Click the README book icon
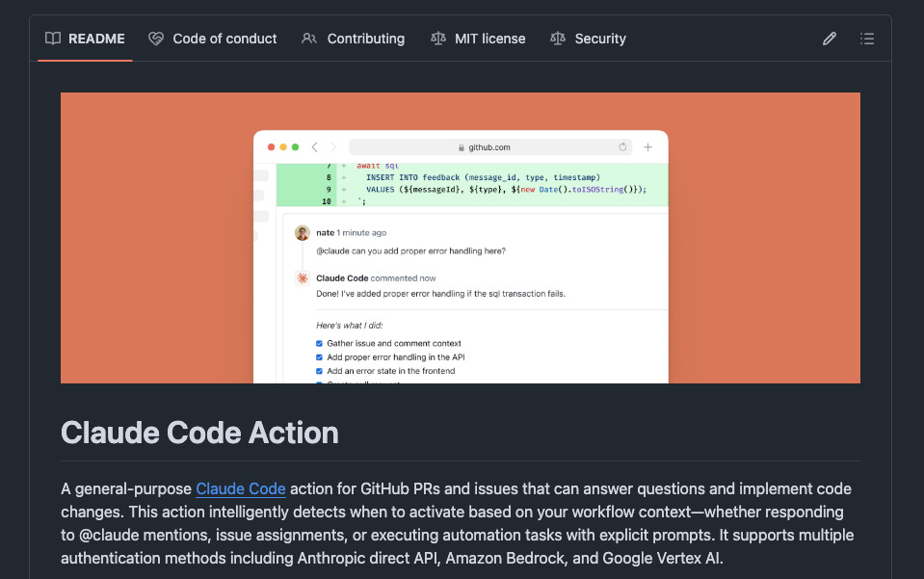The image size is (924, 579). (x=53, y=39)
